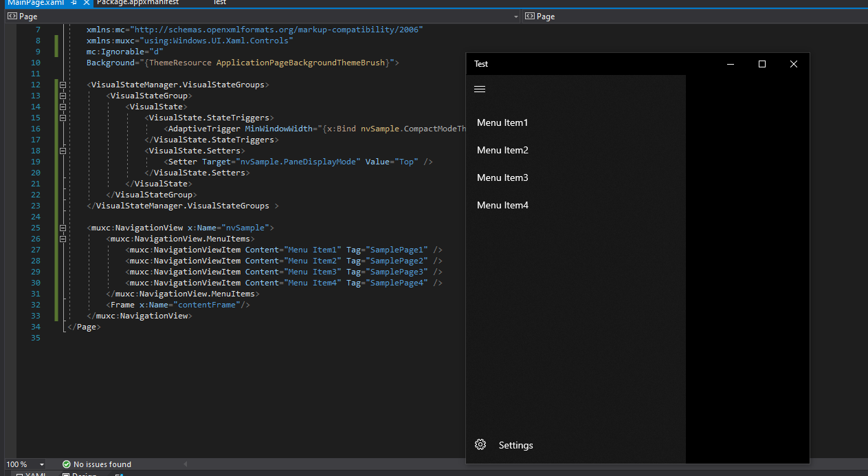Click line number 27 in the editor

coord(36,249)
